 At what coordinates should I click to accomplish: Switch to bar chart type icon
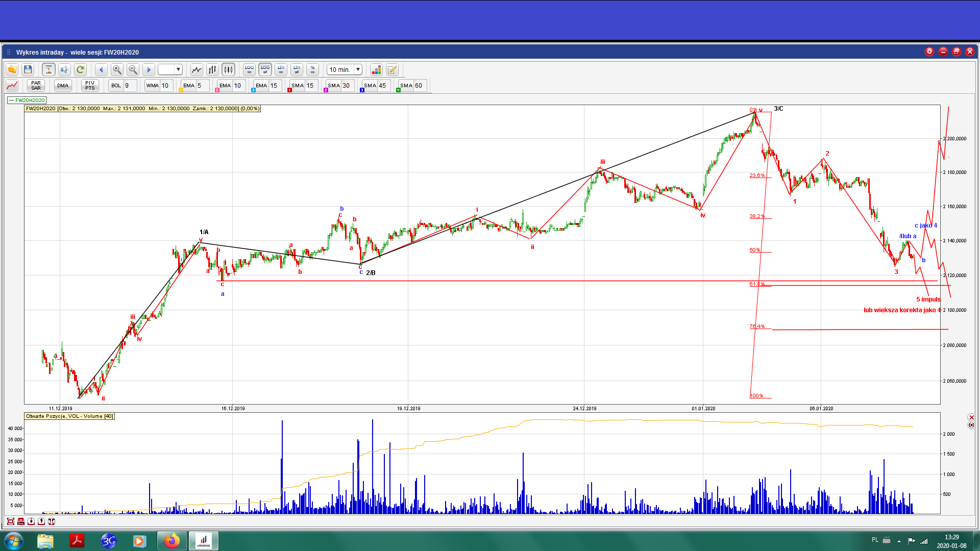click(x=212, y=69)
